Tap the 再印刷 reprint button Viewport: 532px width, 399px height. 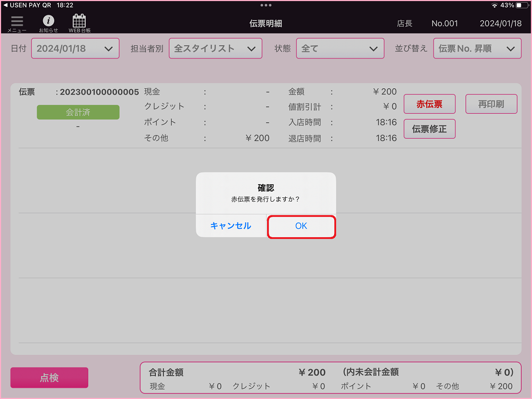coord(491,104)
